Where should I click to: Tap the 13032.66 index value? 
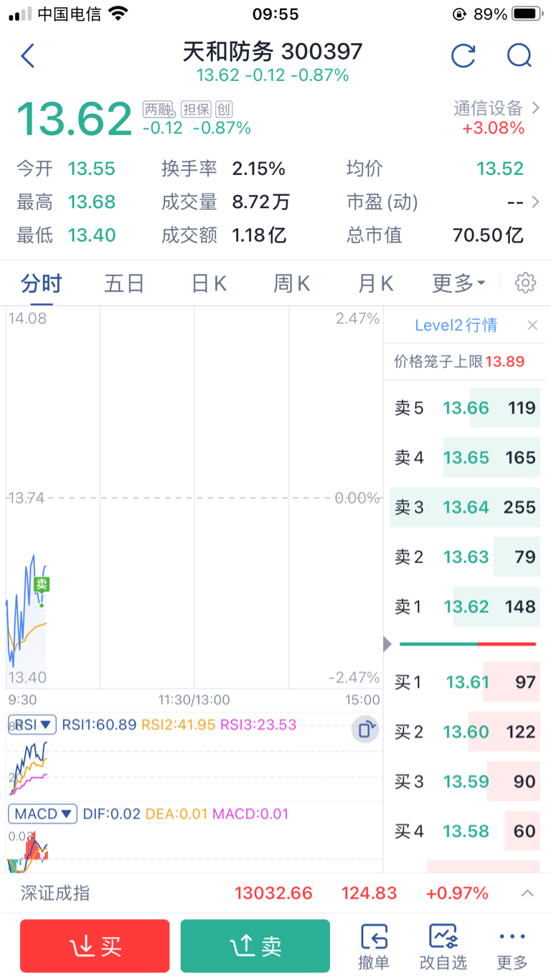click(273, 893)
